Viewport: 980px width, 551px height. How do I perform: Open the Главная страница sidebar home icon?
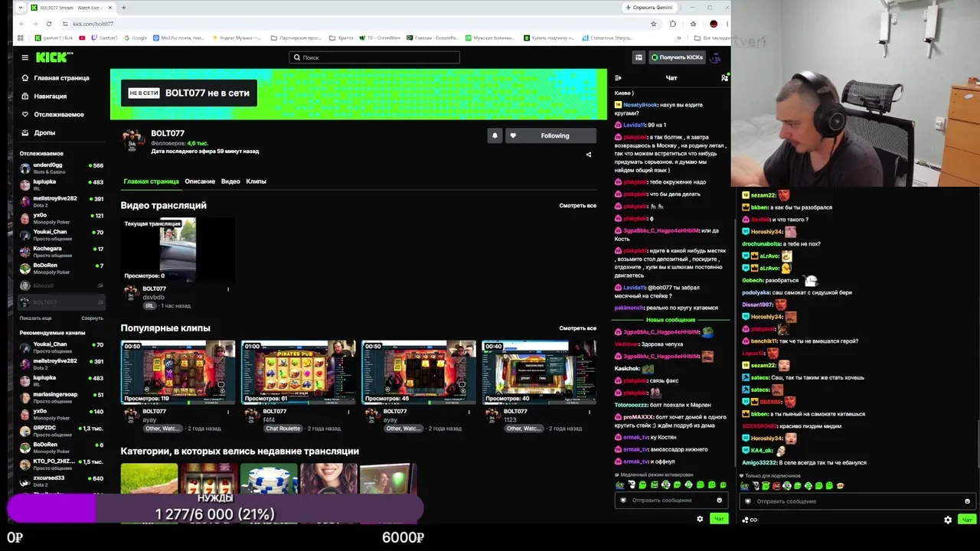tap(25, 78)
